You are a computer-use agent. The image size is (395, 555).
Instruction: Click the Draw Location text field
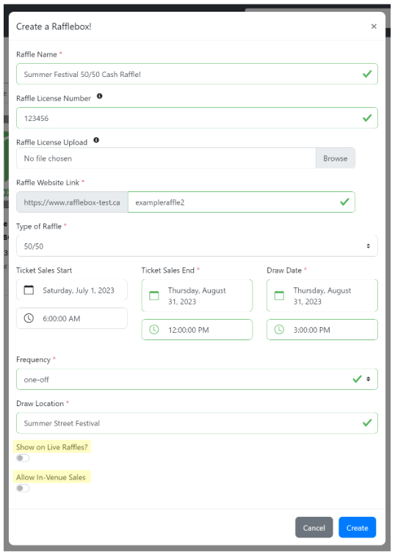click(x=197, y=423)
